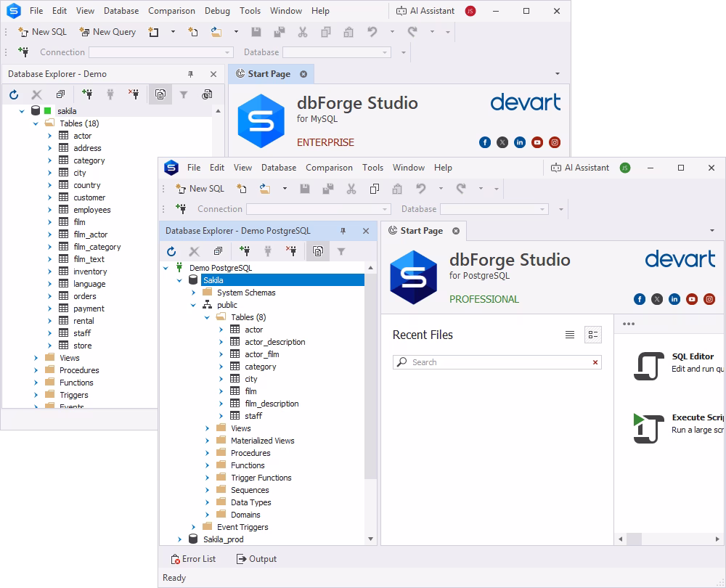This screenshot has width=726, height=588.
Task: Clear the Recent Files search box
Action: coord(595,362)
